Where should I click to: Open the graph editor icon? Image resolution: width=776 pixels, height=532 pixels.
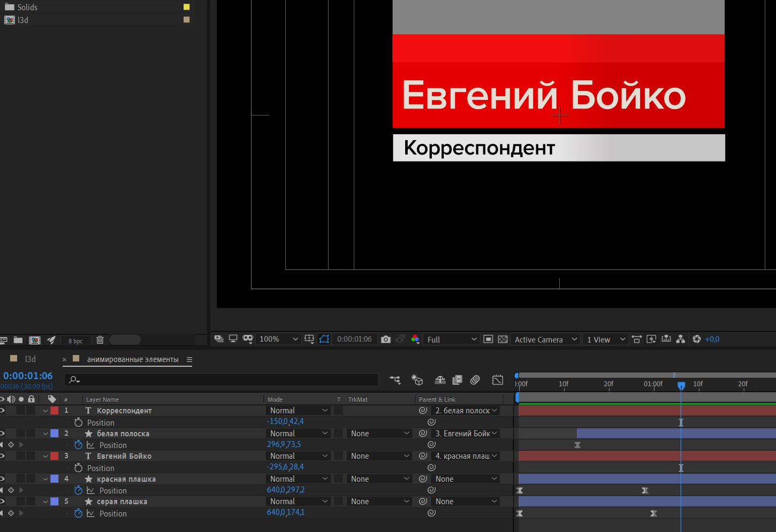pyautogui.click(x=498, y=380)
